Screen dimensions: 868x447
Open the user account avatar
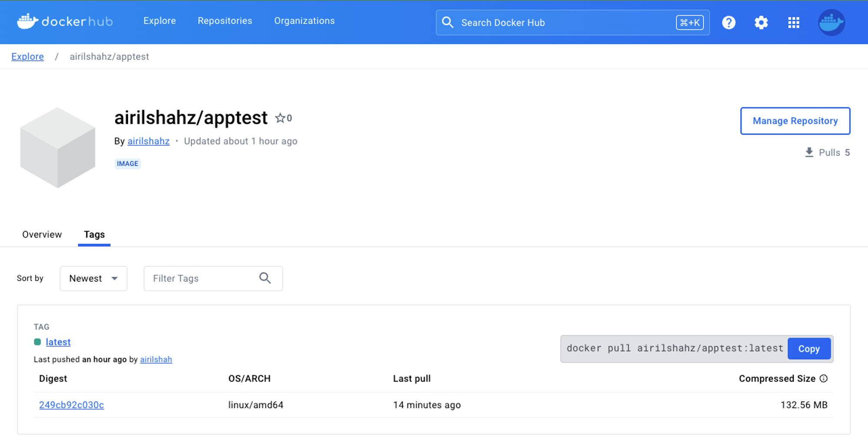tap(832, 23)
